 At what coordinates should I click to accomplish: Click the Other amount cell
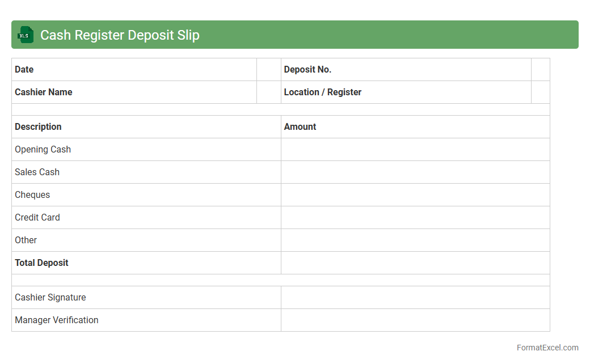point(415,240)
